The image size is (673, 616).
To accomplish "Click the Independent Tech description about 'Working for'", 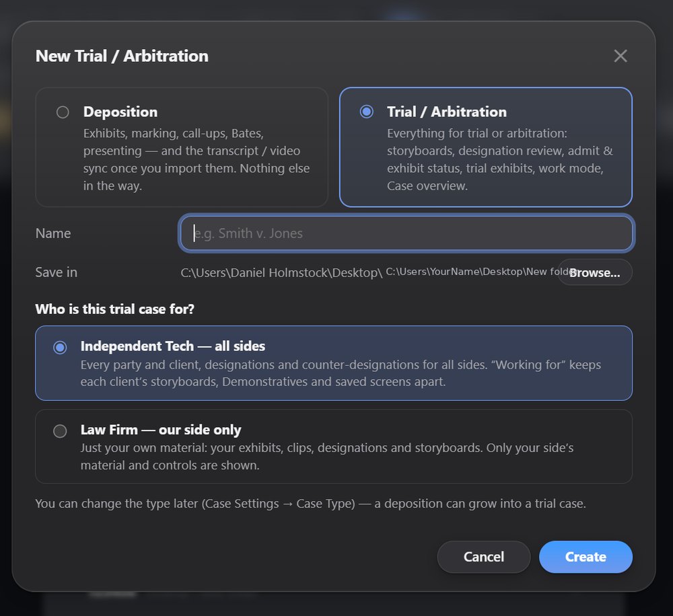I will 341,373.
